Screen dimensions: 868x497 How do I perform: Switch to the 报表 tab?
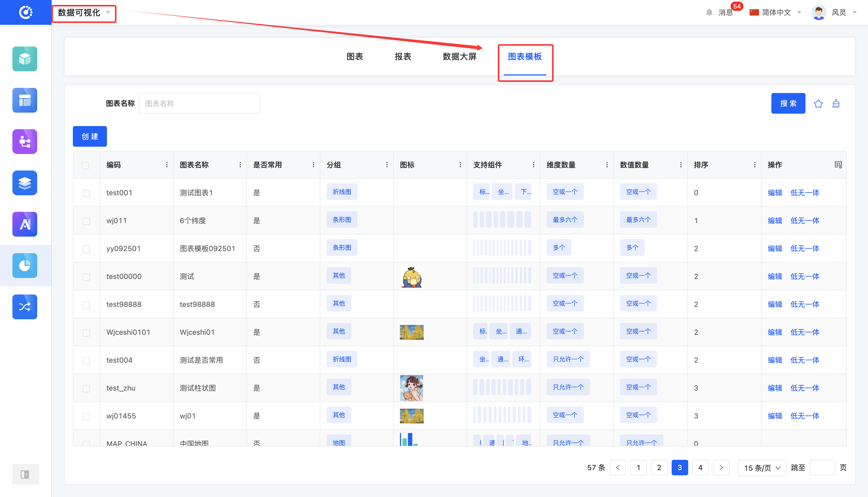[402, 57]
